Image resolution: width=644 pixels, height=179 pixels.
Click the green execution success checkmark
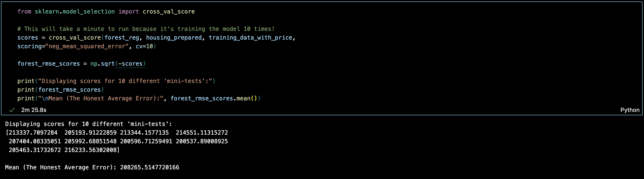click(12, 110)
